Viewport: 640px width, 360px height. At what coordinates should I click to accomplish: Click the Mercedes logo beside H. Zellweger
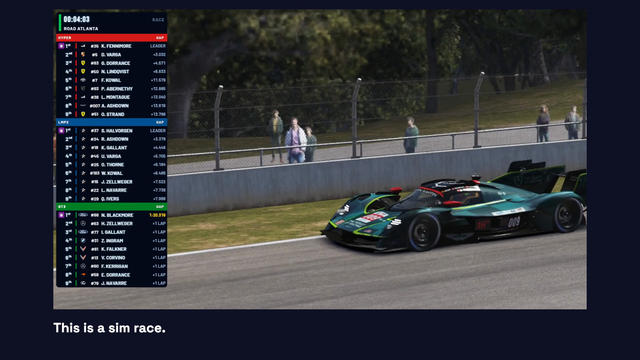coord(83,224)
